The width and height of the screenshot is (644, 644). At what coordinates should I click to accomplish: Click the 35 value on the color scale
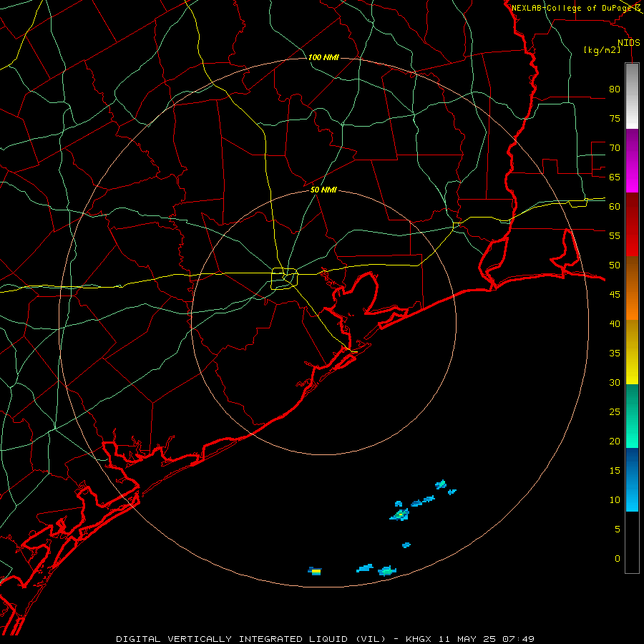point(615,353)
